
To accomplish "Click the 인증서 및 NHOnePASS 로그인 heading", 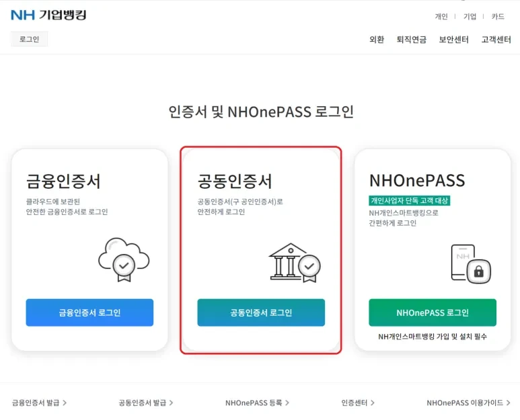I will (x=261, y=112).
